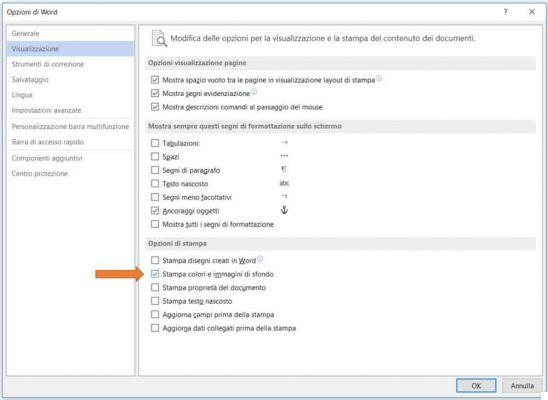Click the Mostra sempre questi segni heading
Viewport: 548px width, 400px height.
point(245,126)
